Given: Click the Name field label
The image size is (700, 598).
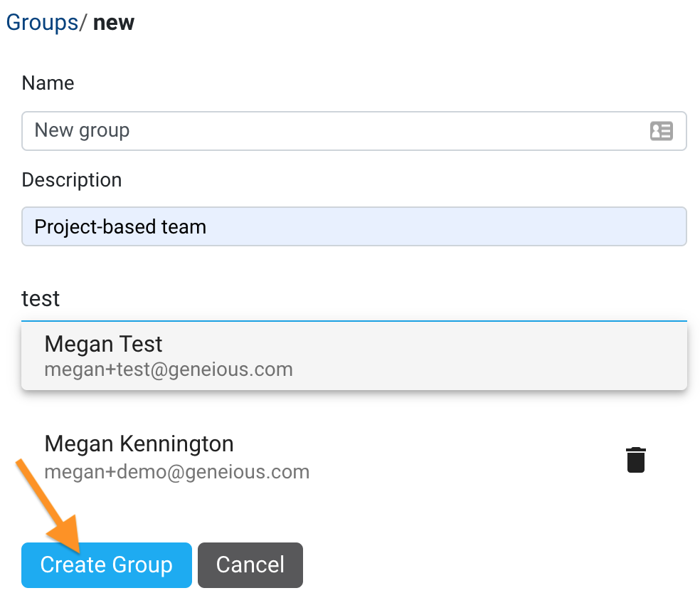Looking at the screenshot, I should tap(48, 83).
